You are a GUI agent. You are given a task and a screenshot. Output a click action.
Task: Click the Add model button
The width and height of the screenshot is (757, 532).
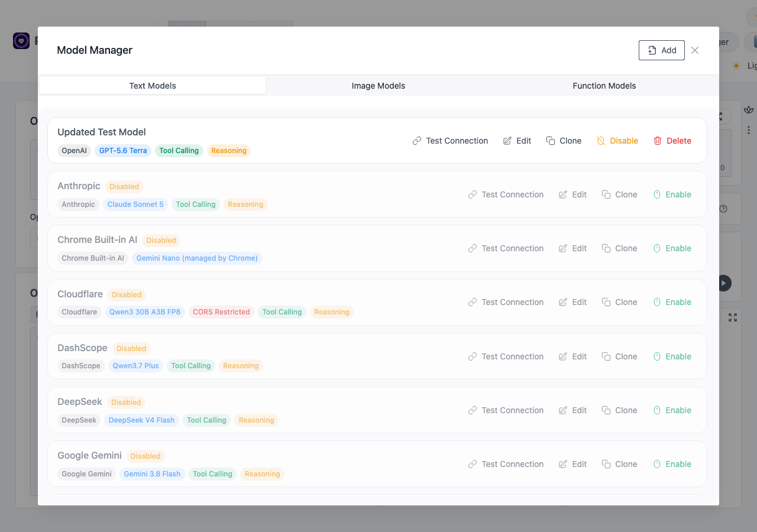662,50
